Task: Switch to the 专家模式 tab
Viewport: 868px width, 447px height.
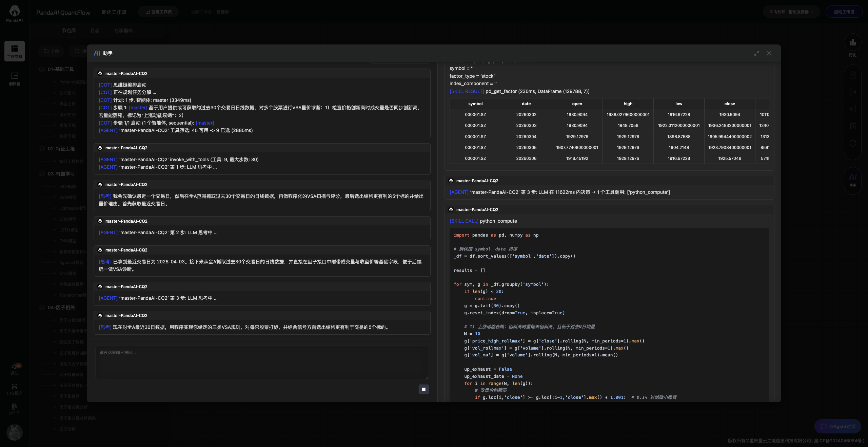Action: 123,31
